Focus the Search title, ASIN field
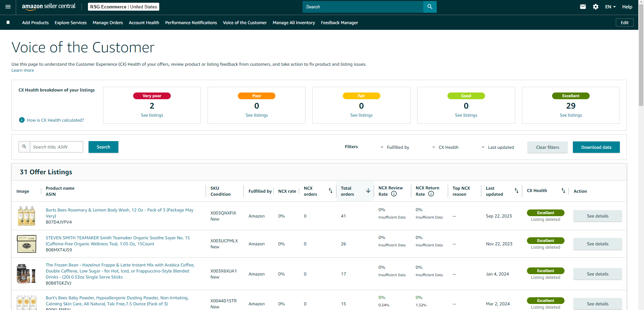The height and width of the screenshot is (310, 644). click(x=56, y=147)
